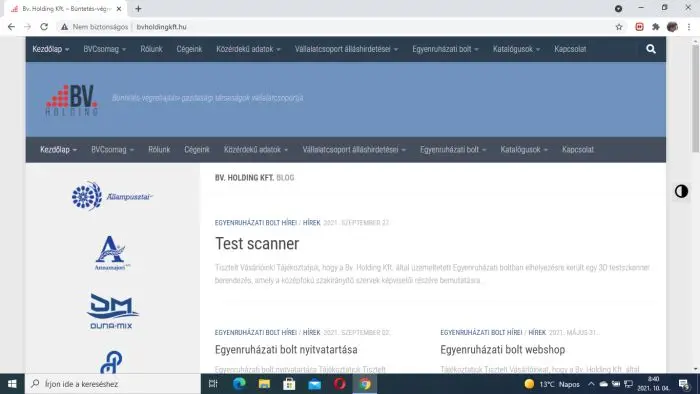
Task: Open Rólunk in top menu
Action: pyautogui.click(x=151, y=49)
